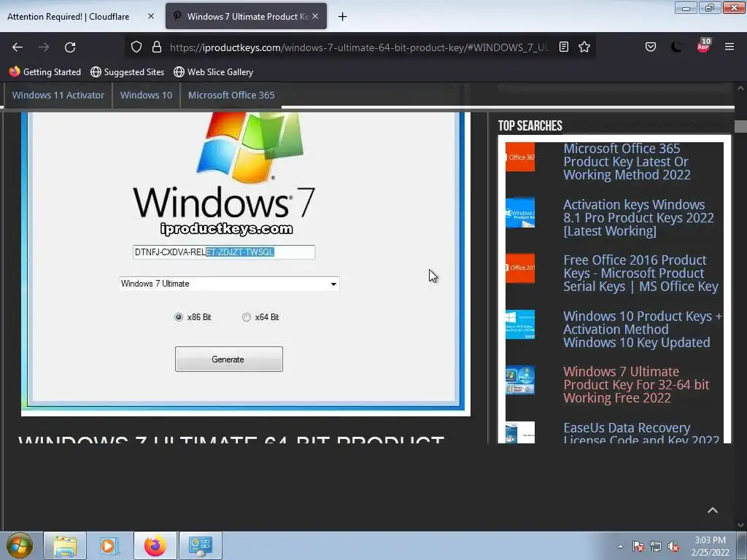Open the Getting Started bookmark

click(45, 72)
